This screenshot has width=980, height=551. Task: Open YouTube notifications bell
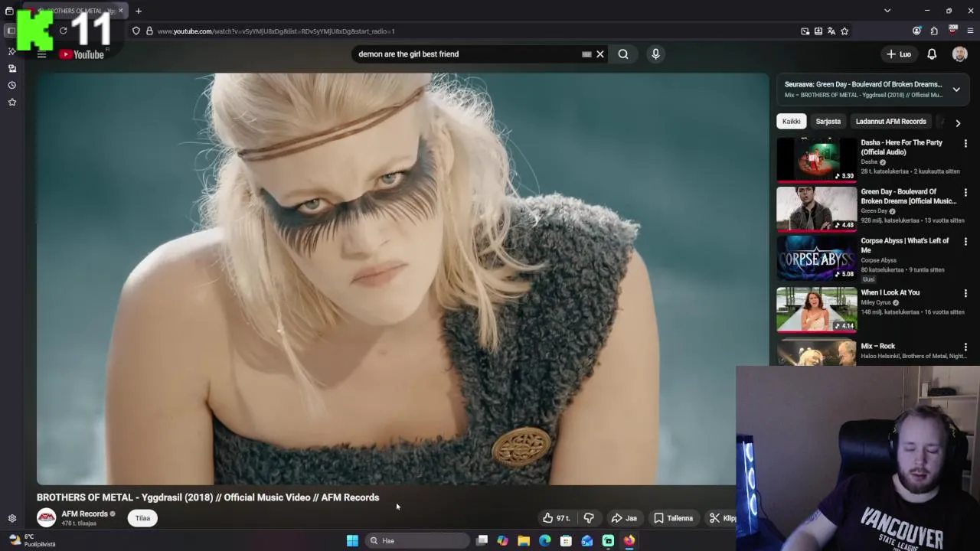pyautogui.click(x=932, y=54)
